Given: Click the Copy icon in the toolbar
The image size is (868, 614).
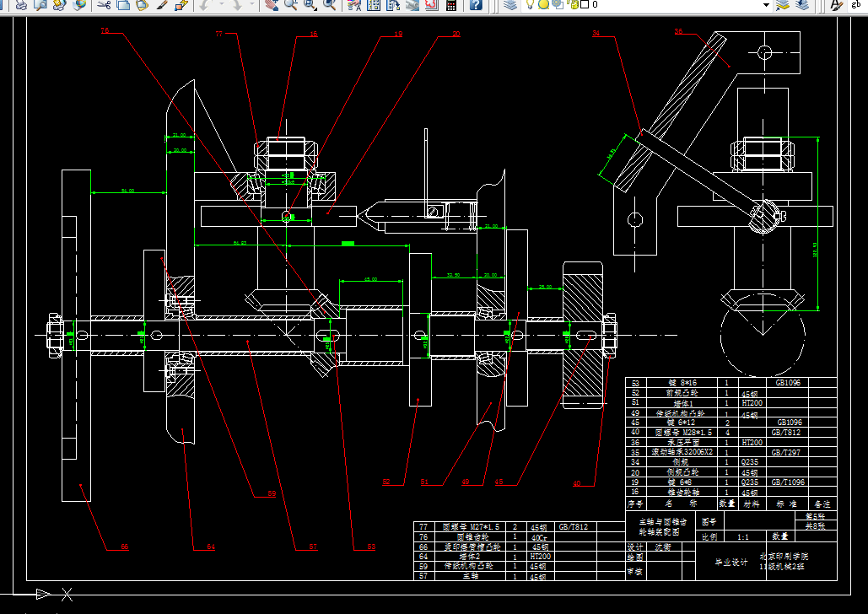Looking at the screenshot, I should (x=123, y=5).
